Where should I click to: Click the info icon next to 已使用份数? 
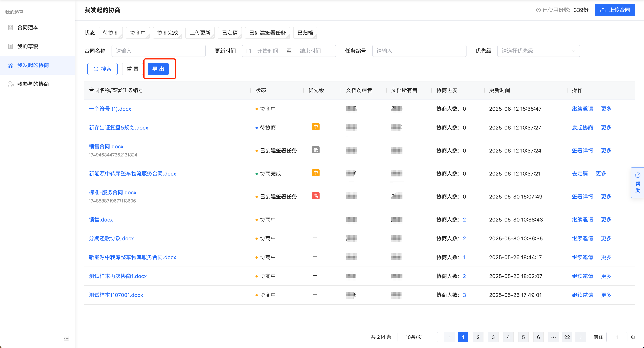tap(538, 10)
